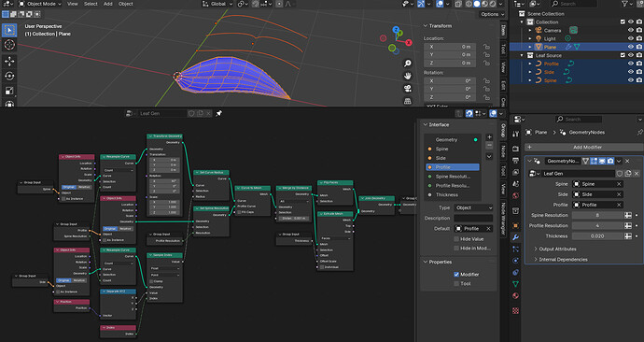Select the Rotate tool
The width and height of the screenshot is (644, 342).
tap(9, 76)
